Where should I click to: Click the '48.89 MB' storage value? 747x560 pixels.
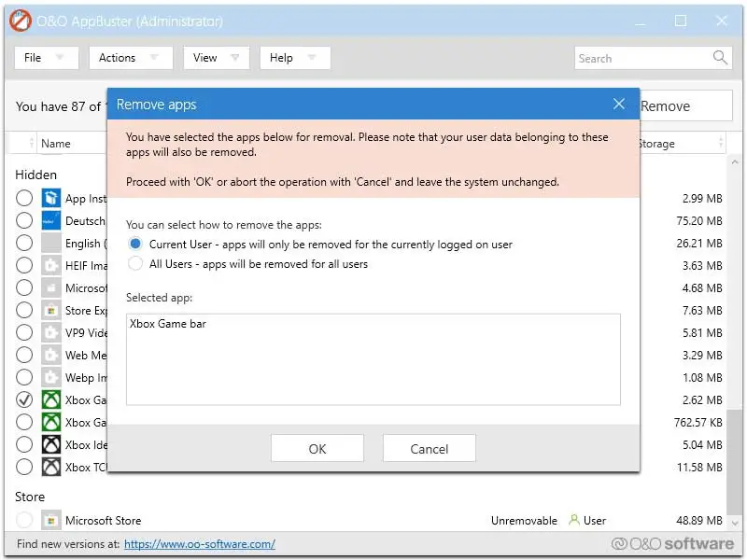699,521
